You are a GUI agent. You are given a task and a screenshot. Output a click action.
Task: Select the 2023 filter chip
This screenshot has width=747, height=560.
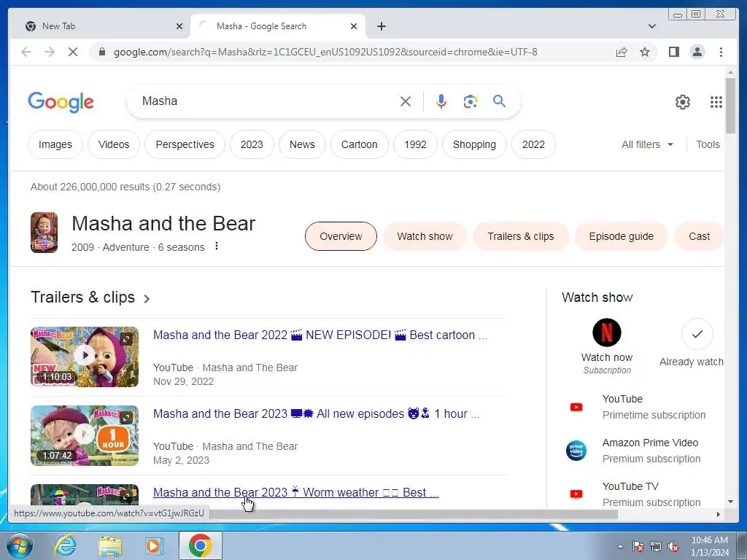click(252, 144)
